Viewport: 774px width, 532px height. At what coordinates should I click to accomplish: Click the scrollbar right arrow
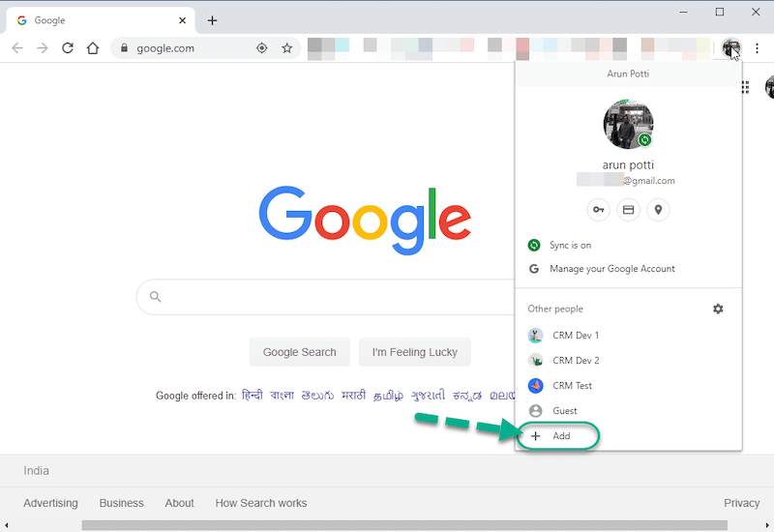point(767,525)
